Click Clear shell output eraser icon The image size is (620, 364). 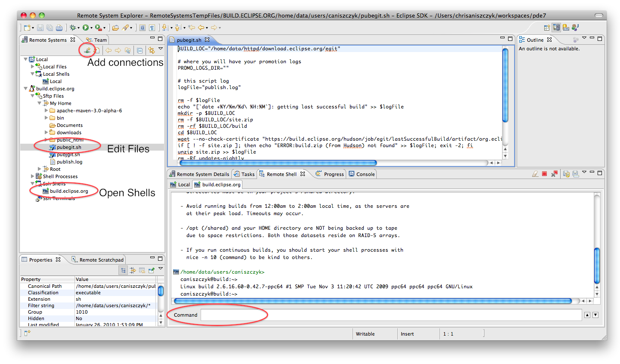pyautogui.click(x=535, y=174)
